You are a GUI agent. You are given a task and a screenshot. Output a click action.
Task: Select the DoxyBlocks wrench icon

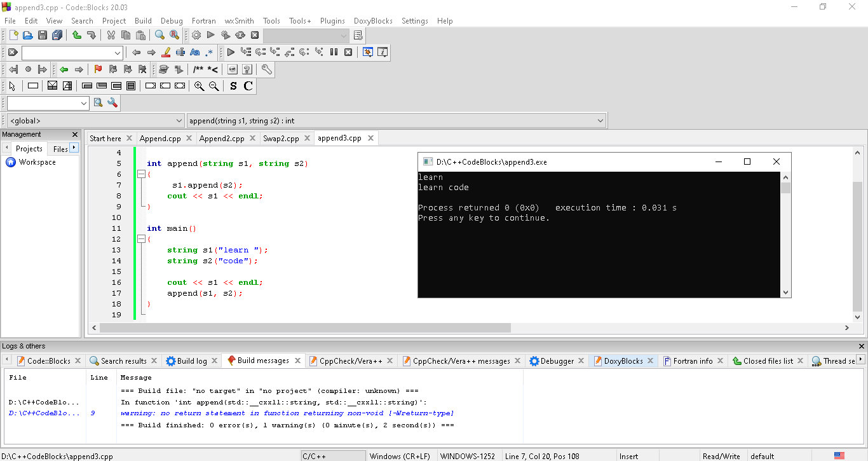pyautogui.click(x=267, y=69)
